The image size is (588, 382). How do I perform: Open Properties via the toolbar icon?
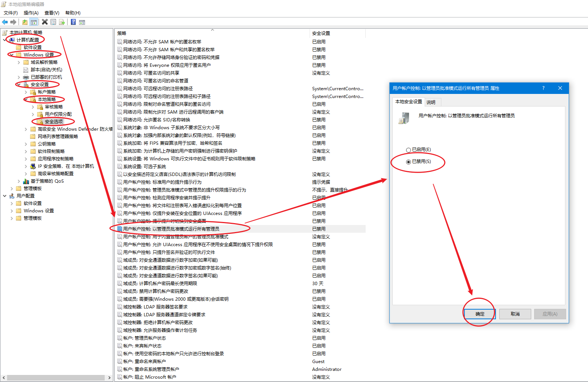[53, 22]
